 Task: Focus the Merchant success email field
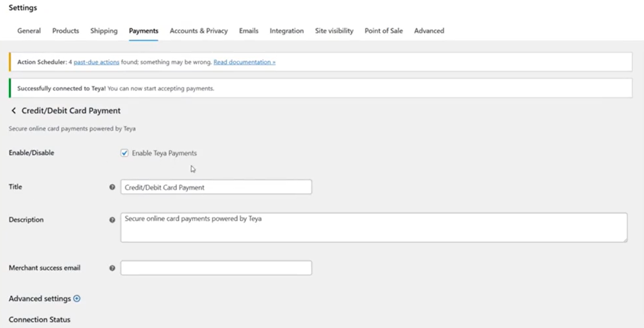216,268
